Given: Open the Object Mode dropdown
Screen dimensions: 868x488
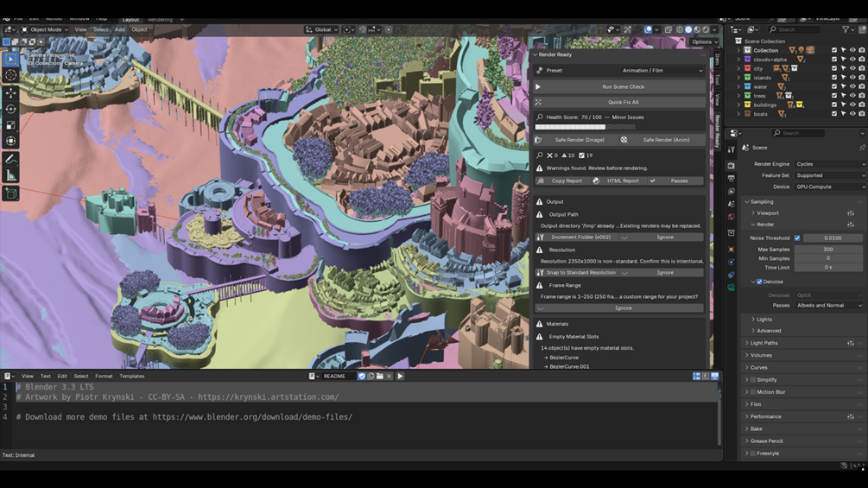Looking at the screenshot, I should (44, 30).
